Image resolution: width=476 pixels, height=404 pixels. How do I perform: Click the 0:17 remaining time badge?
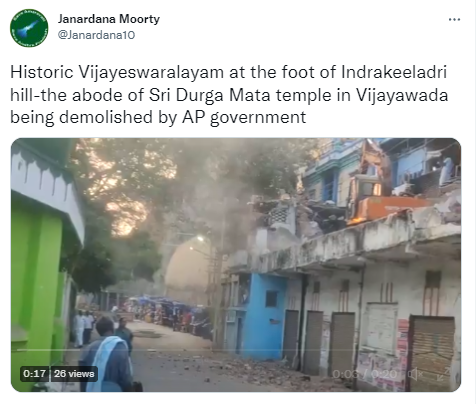pyautogui.click(x=34, y=374)
